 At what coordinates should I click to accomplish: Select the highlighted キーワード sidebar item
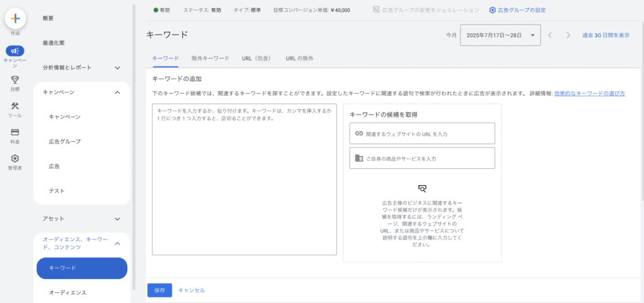82,268
